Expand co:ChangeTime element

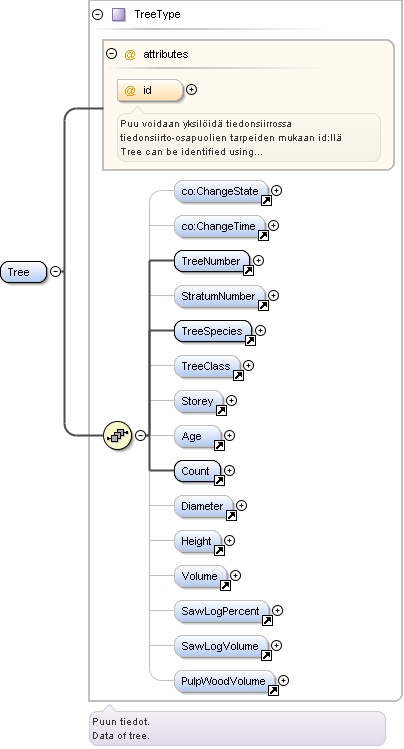[274, 225]
